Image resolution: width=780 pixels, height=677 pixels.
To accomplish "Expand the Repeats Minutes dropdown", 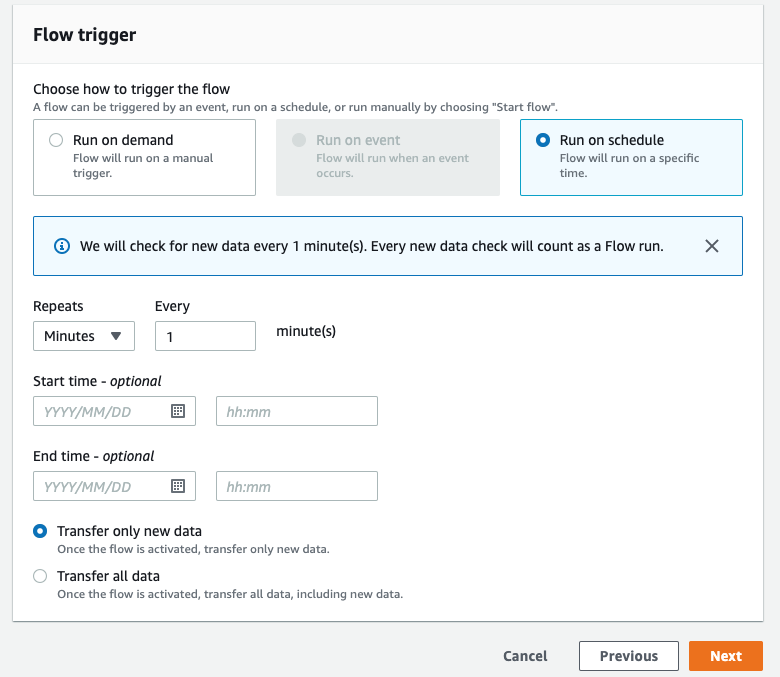I will pyautogui.click(x=84, y=336).
